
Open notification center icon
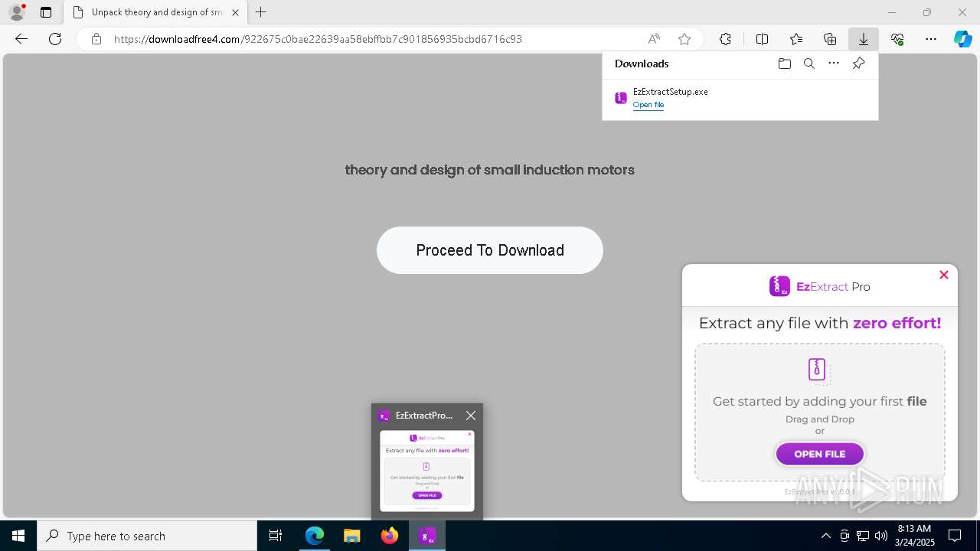tap(955, 536)
